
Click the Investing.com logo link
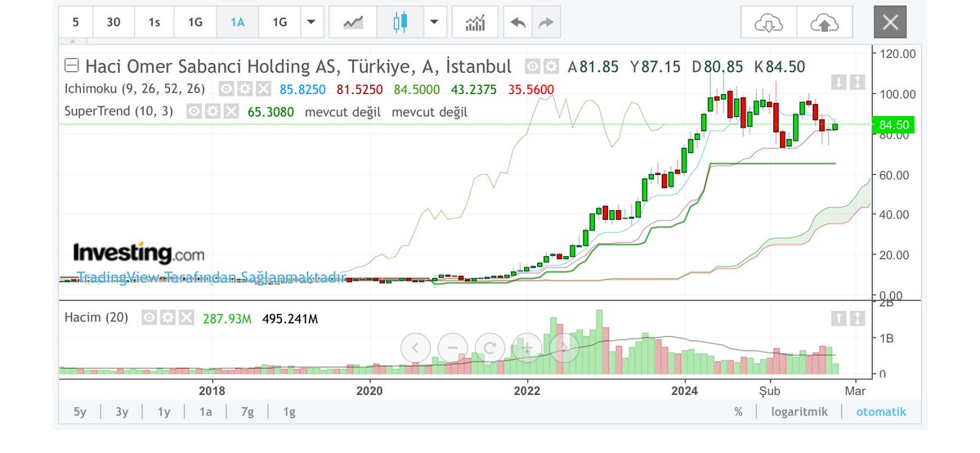pyautogui.click(x=138, y=253)
